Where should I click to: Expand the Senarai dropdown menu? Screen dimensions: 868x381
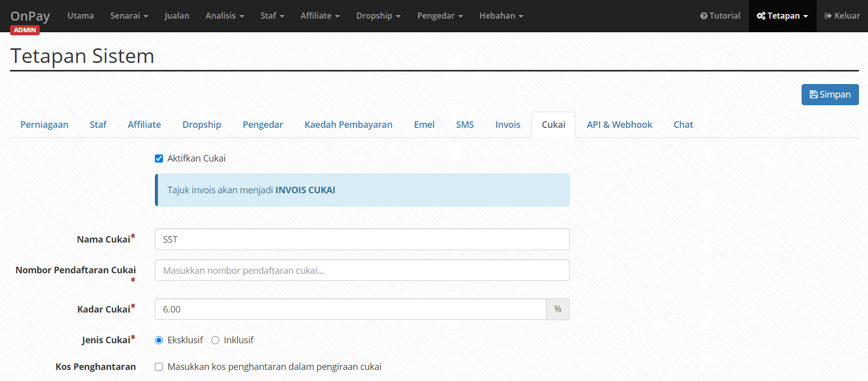129,16
